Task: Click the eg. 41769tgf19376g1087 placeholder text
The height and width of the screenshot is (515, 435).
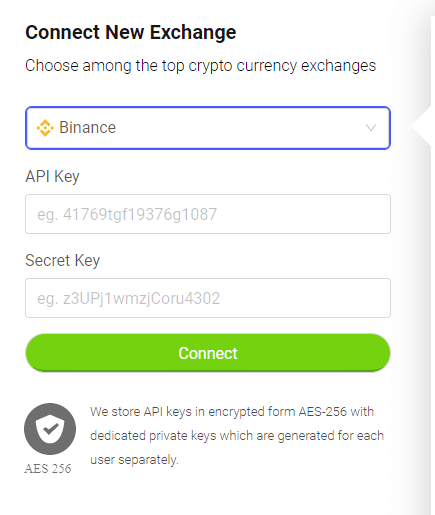Action: coord(127,214)
